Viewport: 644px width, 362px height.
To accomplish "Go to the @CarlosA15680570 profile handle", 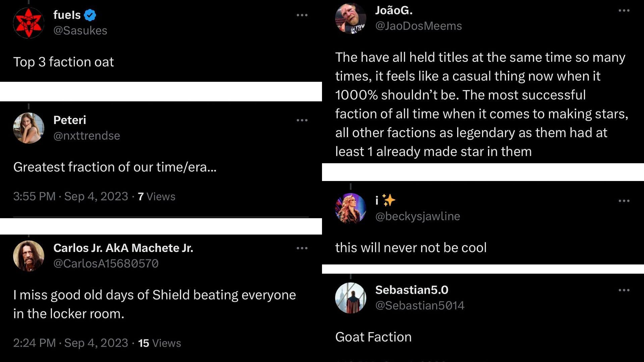I will 106,263.
